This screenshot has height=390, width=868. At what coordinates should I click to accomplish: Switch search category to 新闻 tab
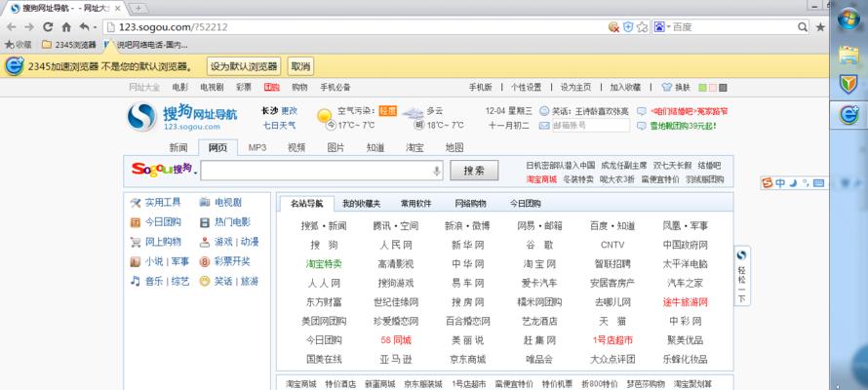click(178, 147)
